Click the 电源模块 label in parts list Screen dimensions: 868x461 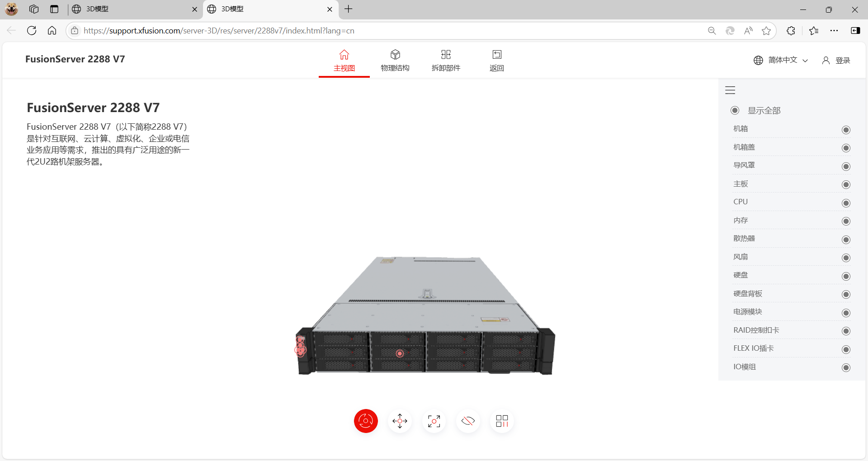(x=748, y=312)
